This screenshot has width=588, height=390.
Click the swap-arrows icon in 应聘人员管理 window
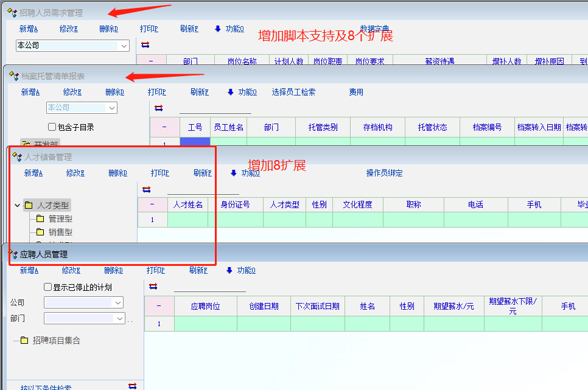pos(153,286)
